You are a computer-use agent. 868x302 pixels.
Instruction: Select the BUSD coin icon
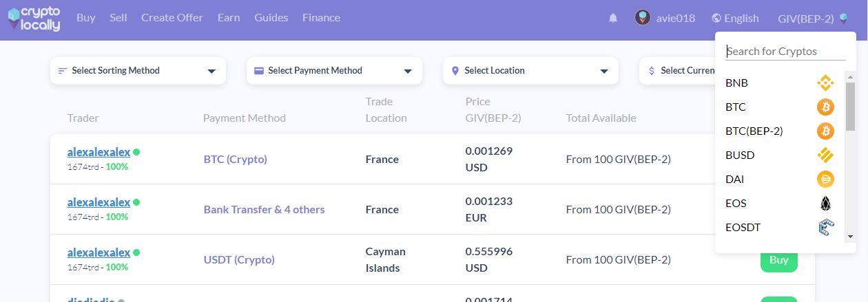[825, 155]
